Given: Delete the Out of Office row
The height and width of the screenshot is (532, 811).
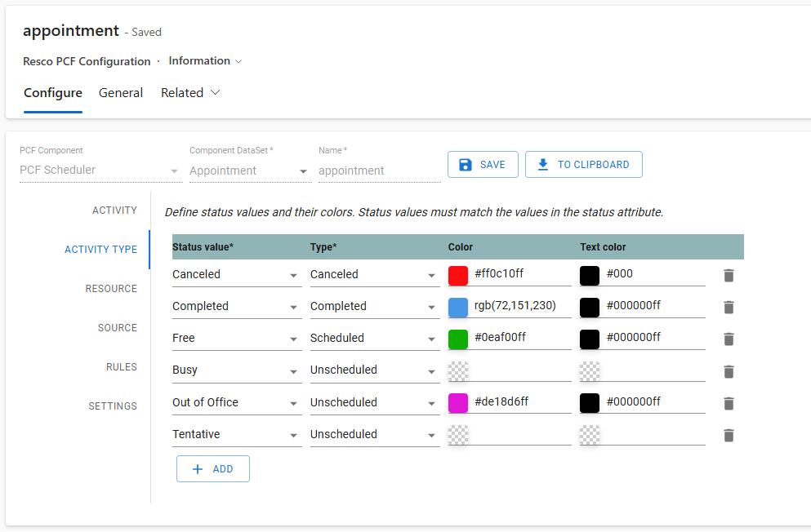Looking at the screenshot, I should (729, 404).
